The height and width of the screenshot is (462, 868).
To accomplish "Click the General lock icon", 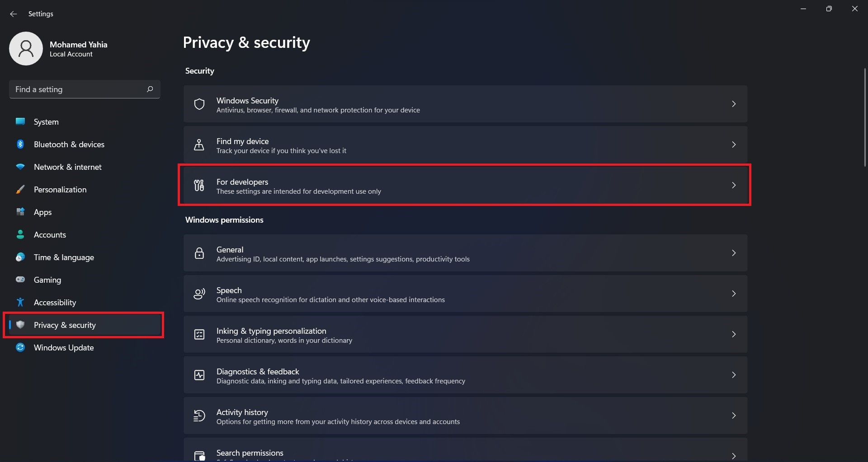I will pos(199,253).
